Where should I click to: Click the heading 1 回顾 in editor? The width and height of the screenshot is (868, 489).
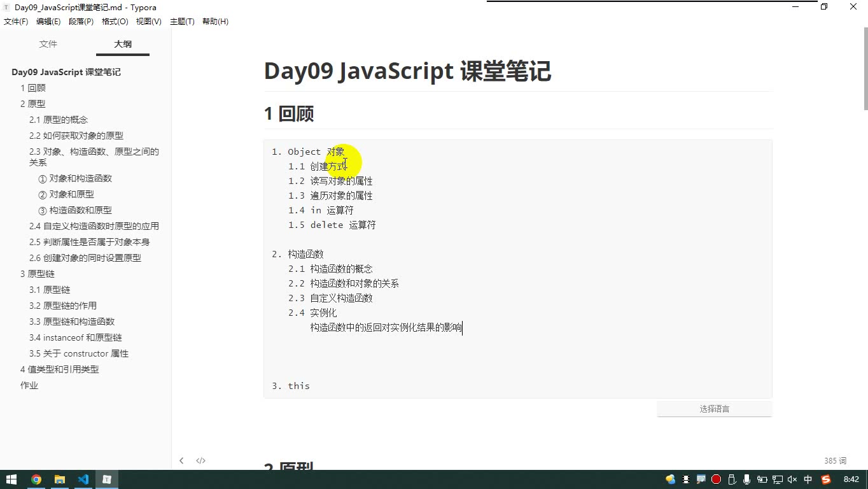(x=289, y=114)
